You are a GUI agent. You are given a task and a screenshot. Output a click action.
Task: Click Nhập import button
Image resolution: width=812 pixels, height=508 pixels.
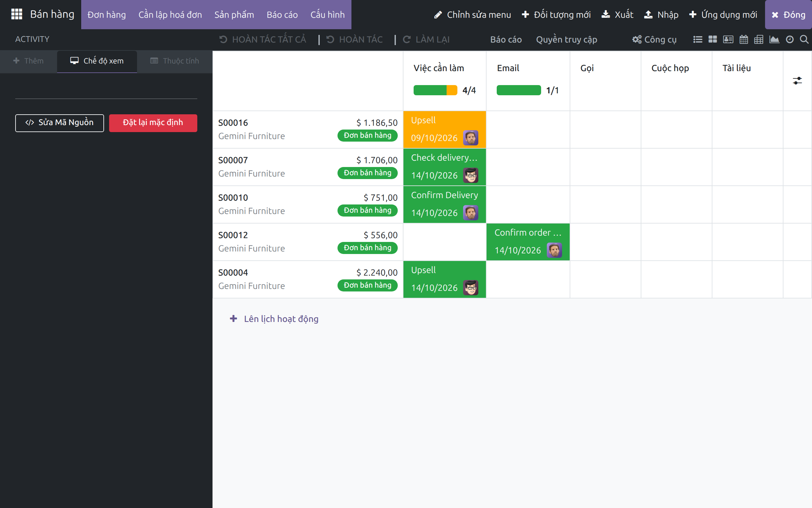tap(661, 15)
